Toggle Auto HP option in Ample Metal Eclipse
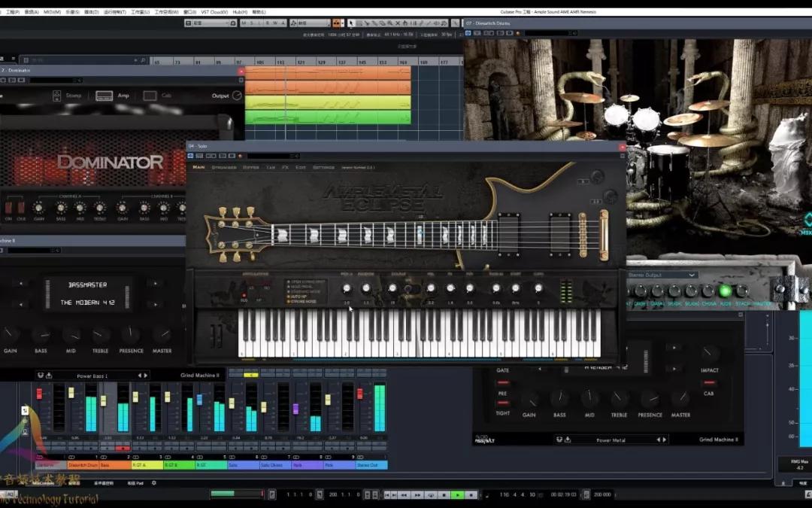812x508 pixels. coord(297,297)
